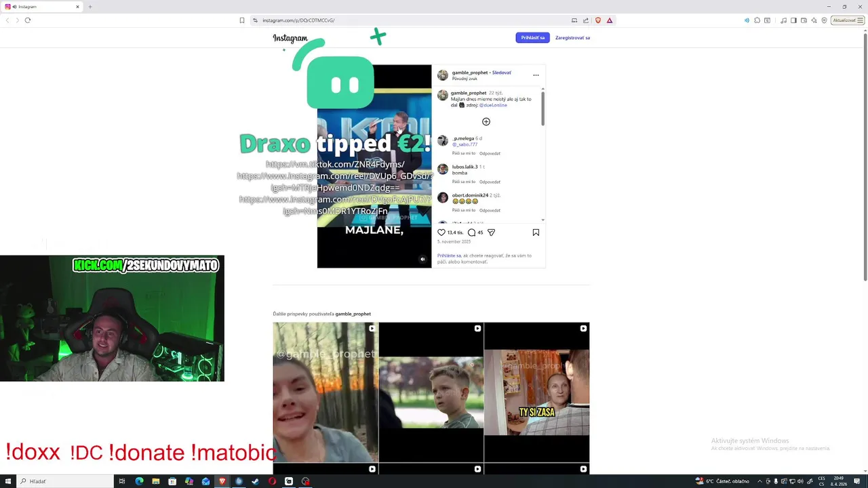
Task: Like the post with the heart icon
Action: [x=441, y=232]
